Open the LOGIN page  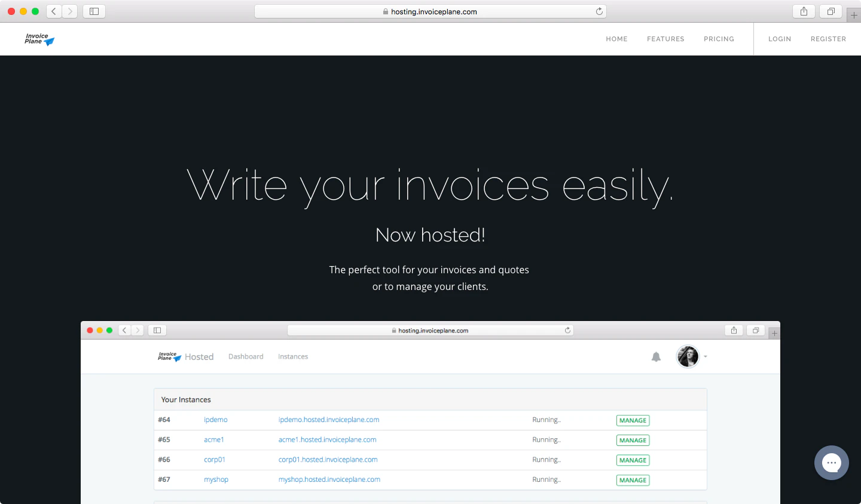pos(780,39)
